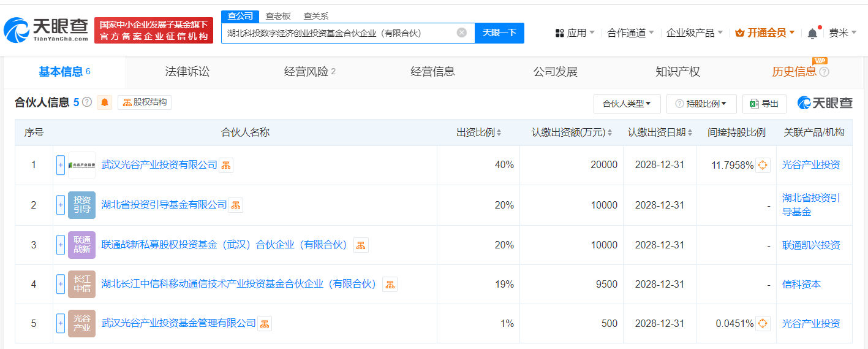Image resolution: width=868 pixels, height=349 pixels.
Task: Click the indirect holding path icon beside 11.7958%
Action: (x=763, y=165)
